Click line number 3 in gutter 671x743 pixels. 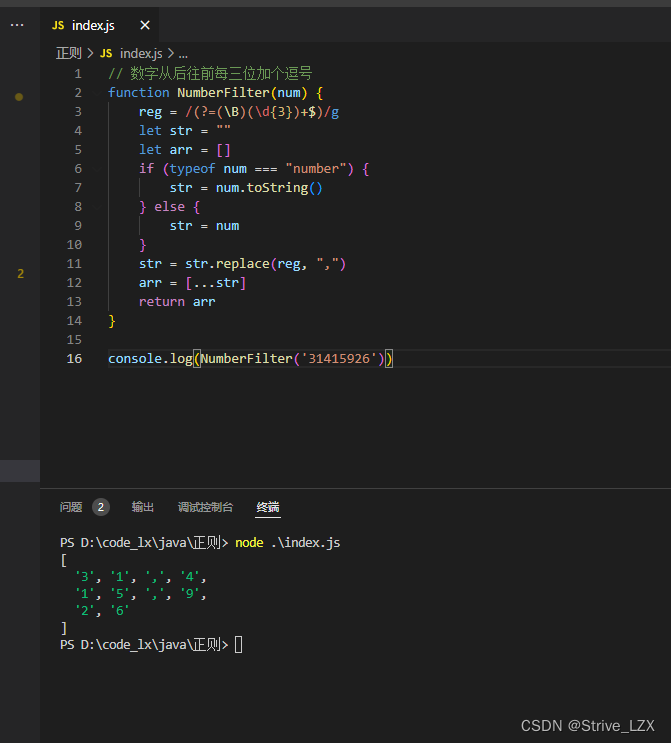pyautogui.click(x=78, y=112)
